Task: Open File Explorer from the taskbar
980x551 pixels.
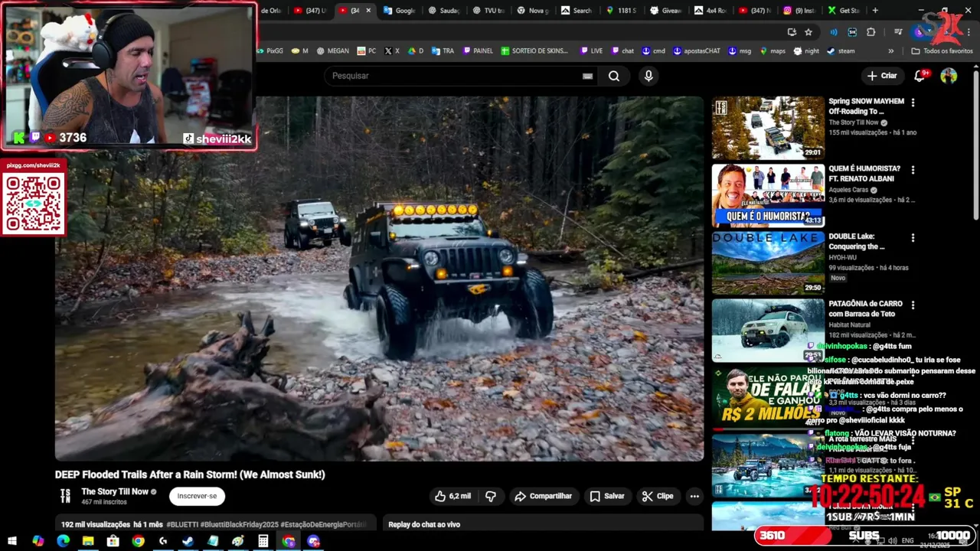Action: click(x=88, y=541)
